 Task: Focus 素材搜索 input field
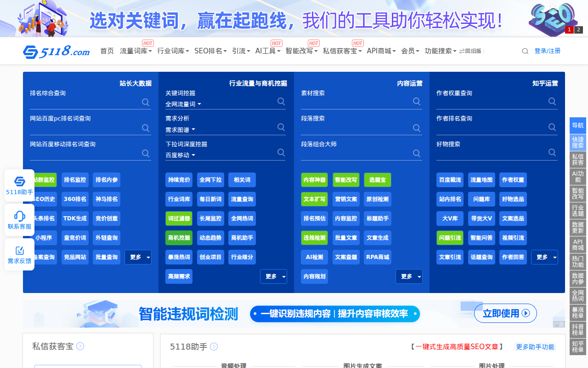pos(356,102)
